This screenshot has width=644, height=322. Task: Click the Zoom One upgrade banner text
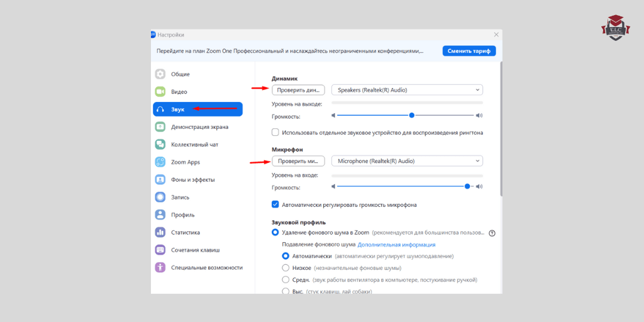[290, 52]
